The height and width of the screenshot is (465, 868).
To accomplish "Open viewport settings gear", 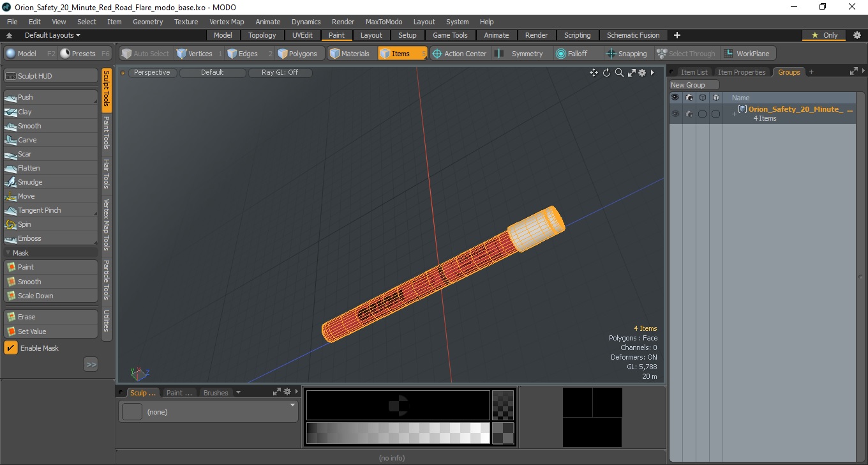I will (642, 73).
